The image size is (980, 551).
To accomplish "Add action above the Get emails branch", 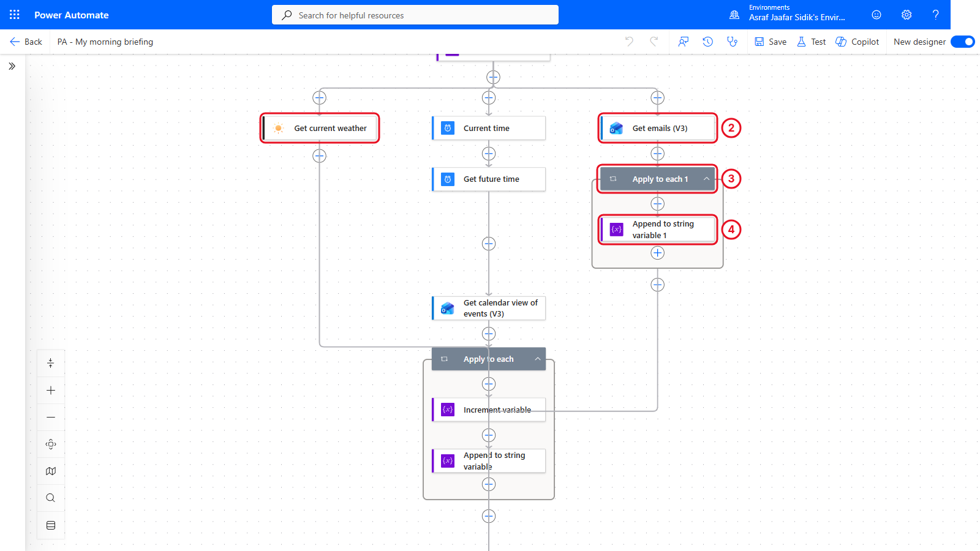I will point(657,97).
